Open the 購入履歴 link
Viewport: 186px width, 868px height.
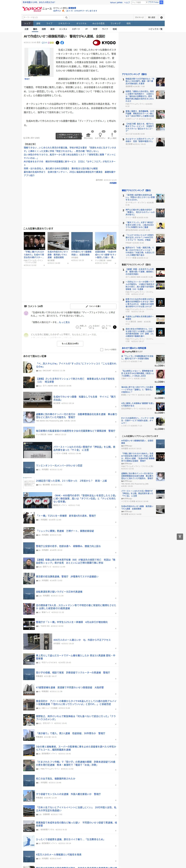[x=152, y=18]
